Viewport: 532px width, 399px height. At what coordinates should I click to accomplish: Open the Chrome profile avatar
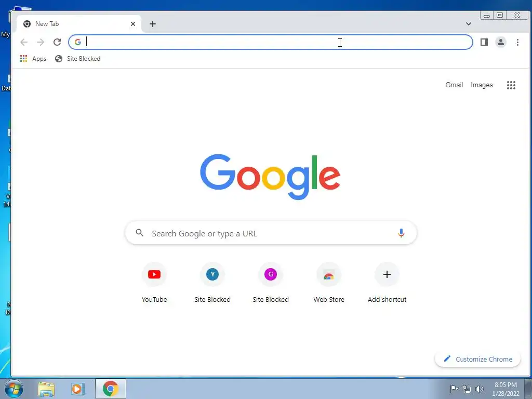500,42
